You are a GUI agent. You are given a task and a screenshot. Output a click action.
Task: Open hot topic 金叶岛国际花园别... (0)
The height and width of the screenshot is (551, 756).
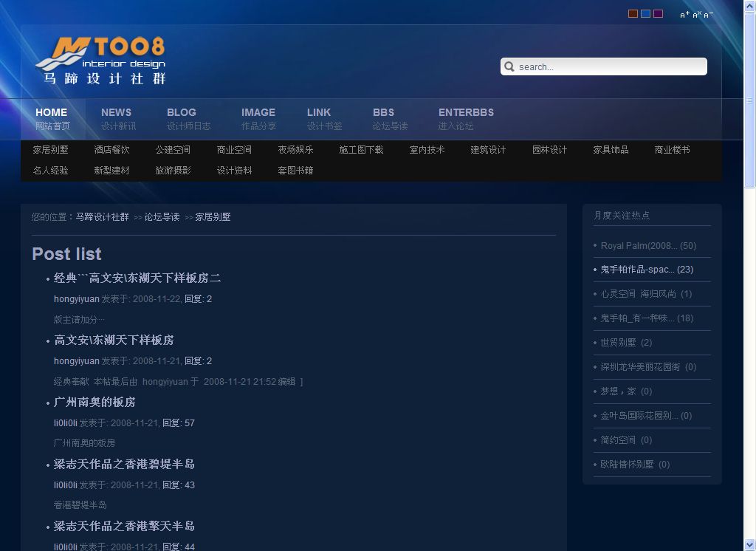click(646, 416)
